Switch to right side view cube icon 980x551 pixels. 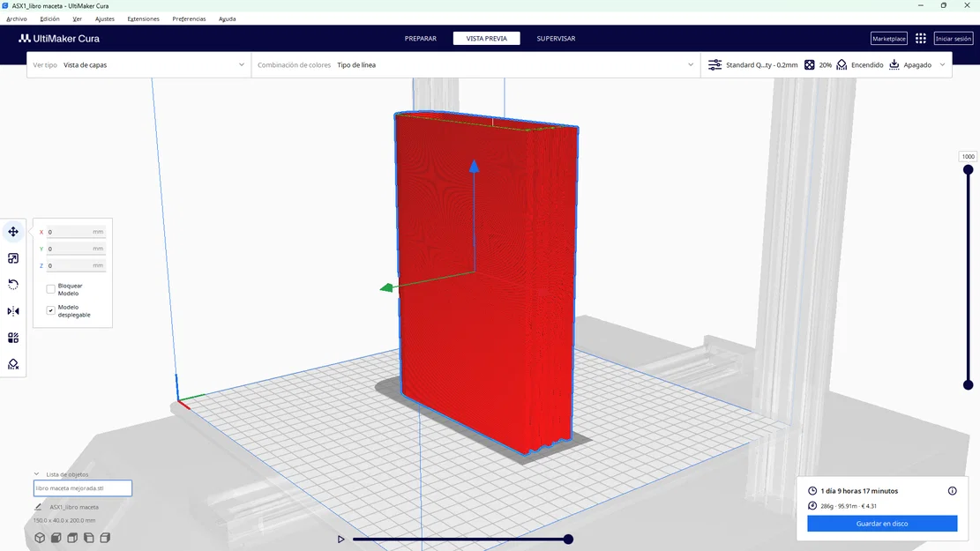[x=105, y=537]
